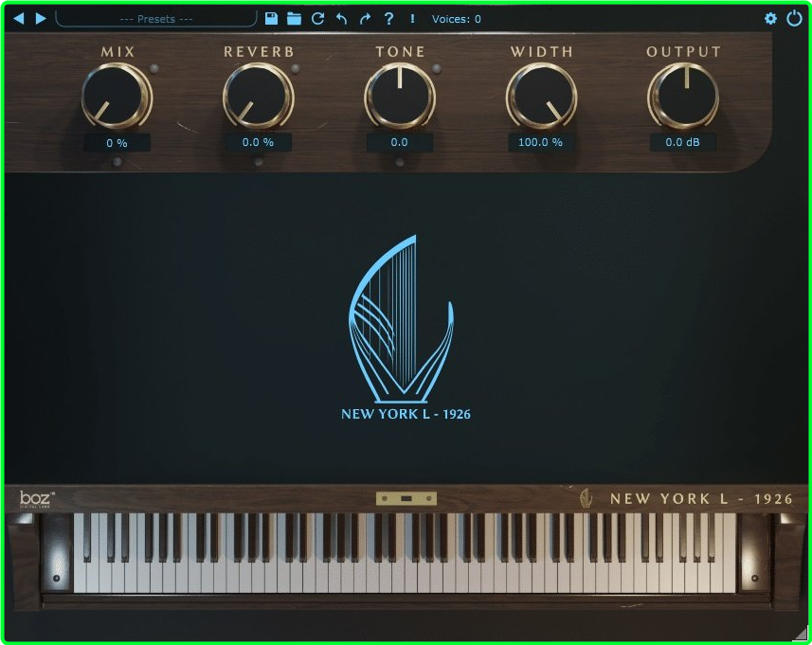
Task: Click the Tone knob
Action: click(400, 96)
